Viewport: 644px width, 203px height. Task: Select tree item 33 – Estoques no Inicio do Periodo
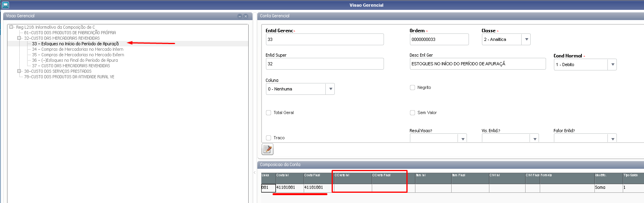[75, 44]
